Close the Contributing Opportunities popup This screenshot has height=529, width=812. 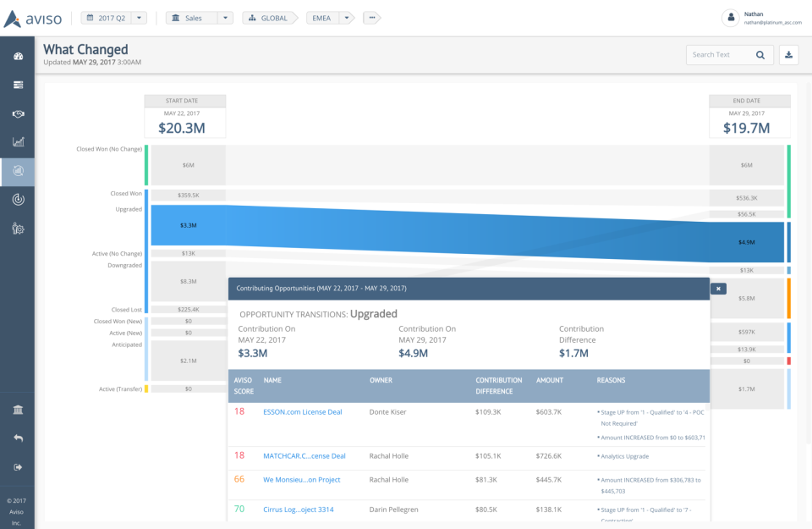pos(718,289)
